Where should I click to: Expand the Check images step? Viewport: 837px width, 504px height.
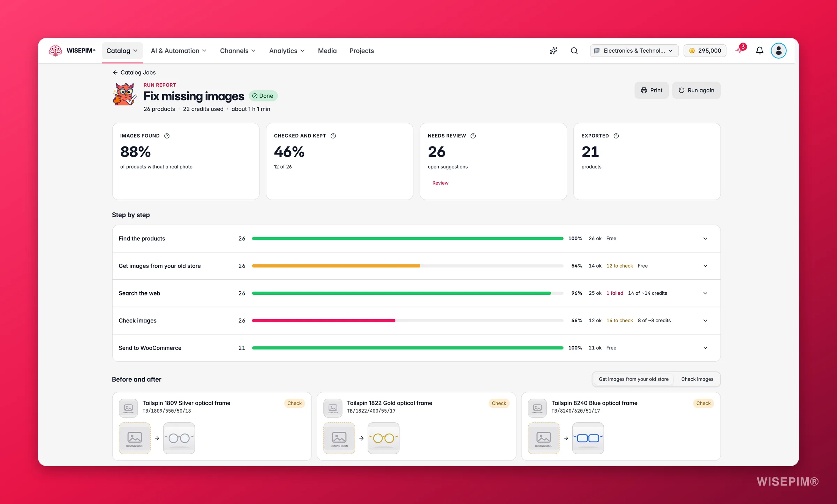point(705,321)
